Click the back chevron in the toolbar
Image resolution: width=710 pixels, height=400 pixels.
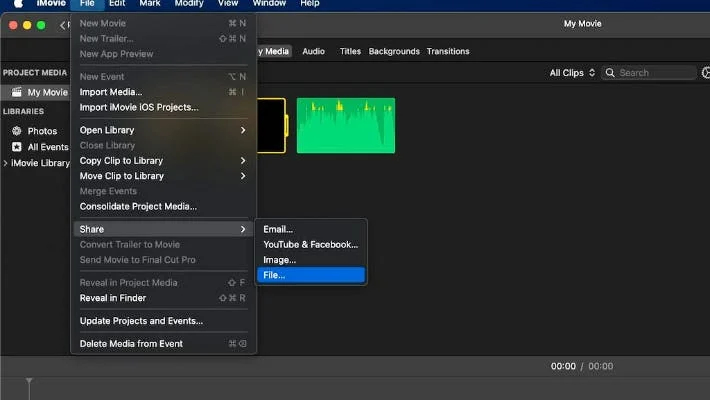point(62,25)
